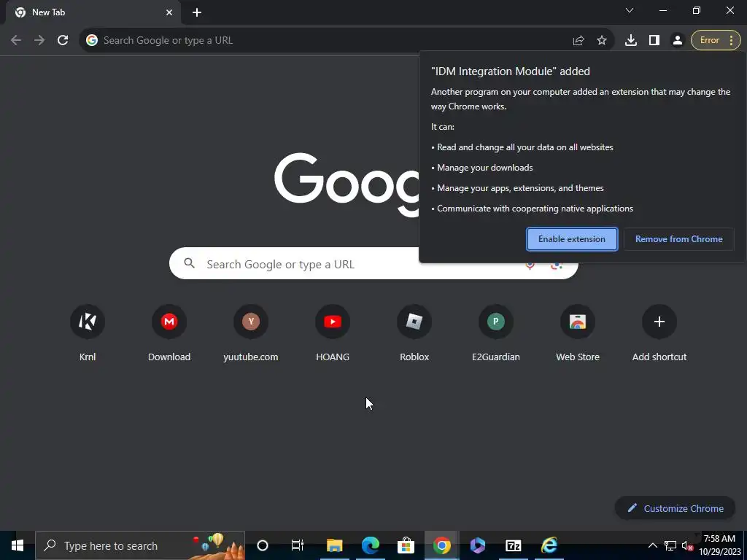The height and width of the screenshot is (560, 747).
Task: Click Enable extension button
Action: (572, 239)
